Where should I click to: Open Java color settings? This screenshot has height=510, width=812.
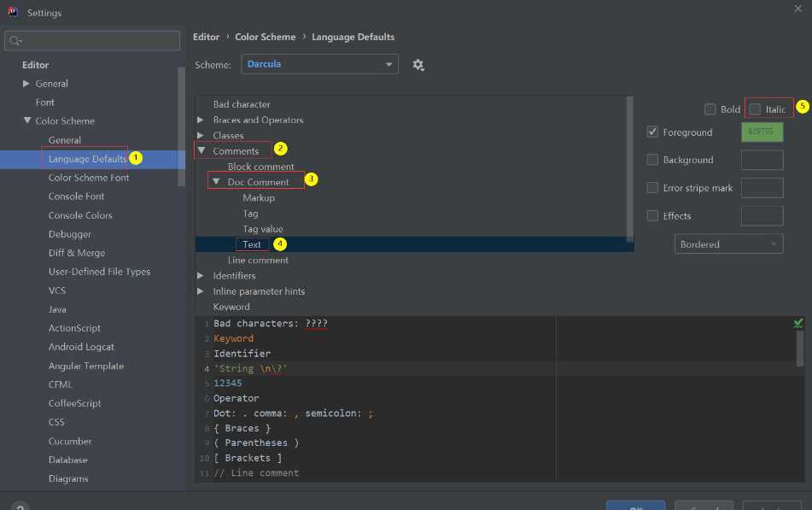57,309
